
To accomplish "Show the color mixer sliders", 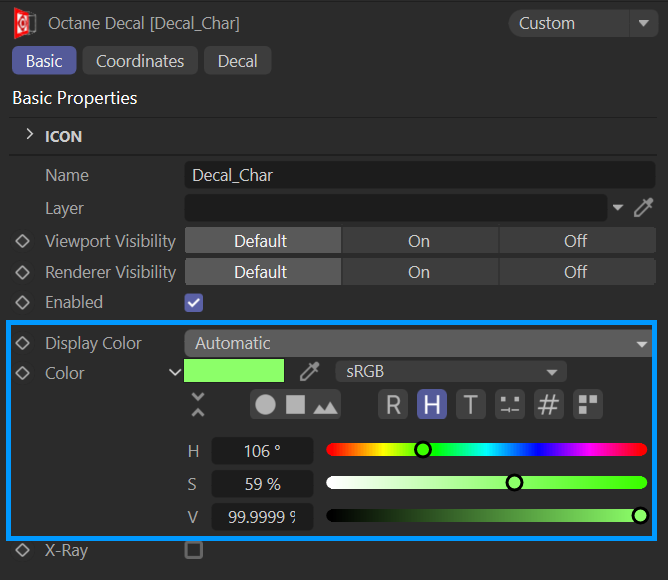I will click(510, 404).
